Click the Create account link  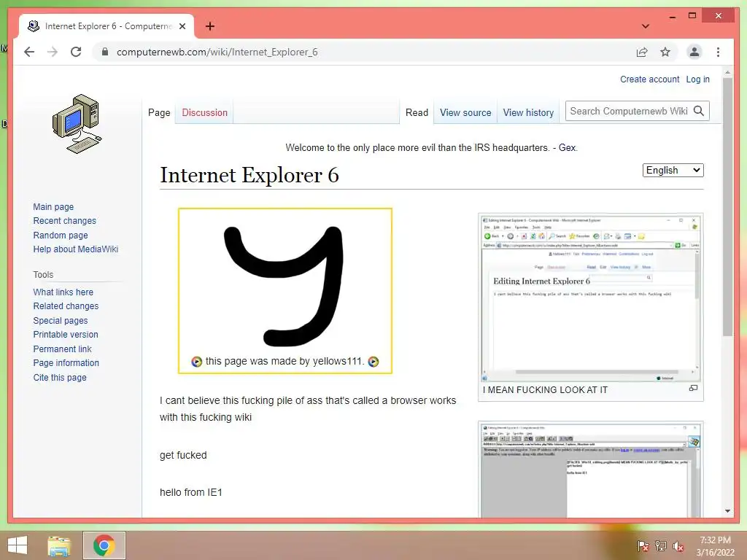point(649,79)
